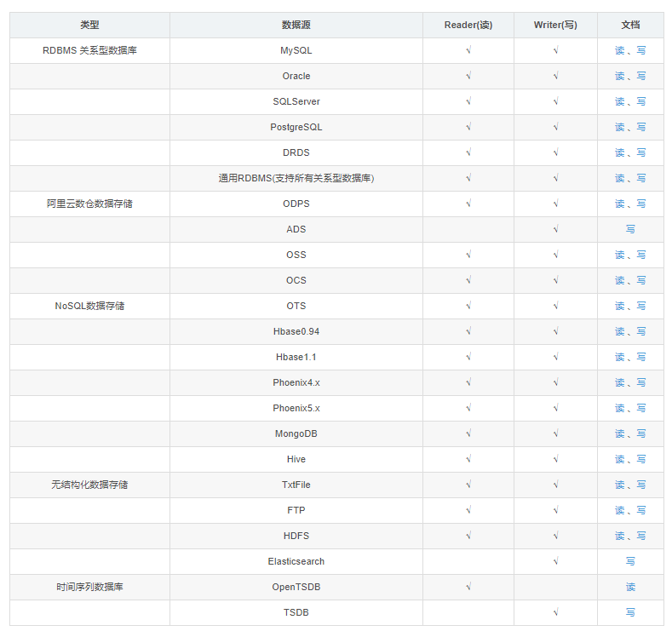Open the PostgreSQL write doc link

coord(641,127)
